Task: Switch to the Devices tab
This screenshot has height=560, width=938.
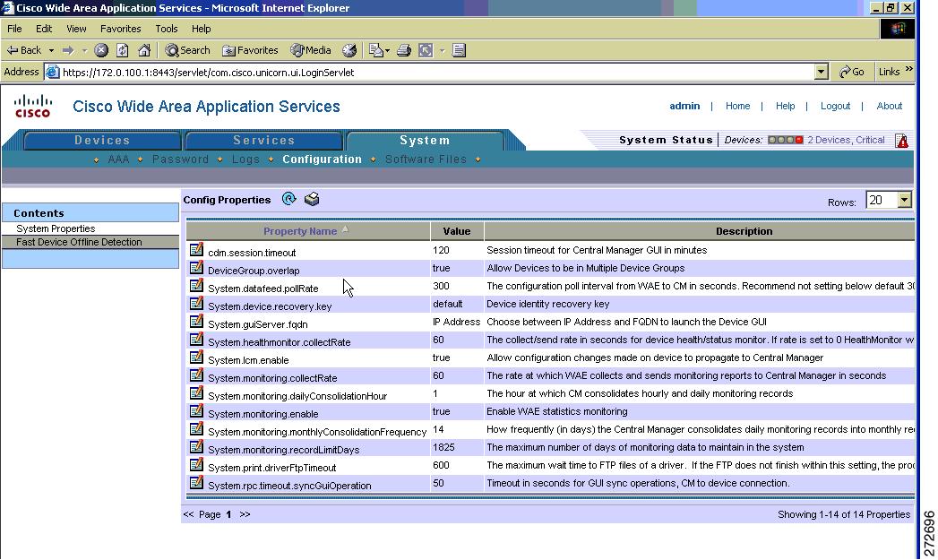Action: (x=102, y=140)
